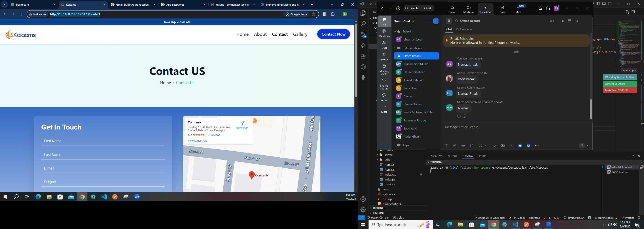Open the Office Breaks channel calendar icon
The image size is (644, 229).
click(x=570, y=21)
